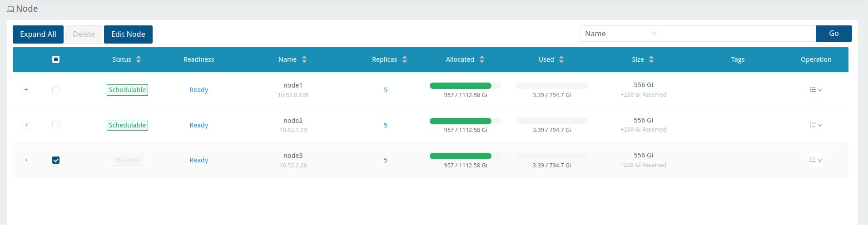Image resolution: width=868 pixels, height=225 pixels.
Task: Toggle the select-all checkbox in header
Action: tap(56, 59)
